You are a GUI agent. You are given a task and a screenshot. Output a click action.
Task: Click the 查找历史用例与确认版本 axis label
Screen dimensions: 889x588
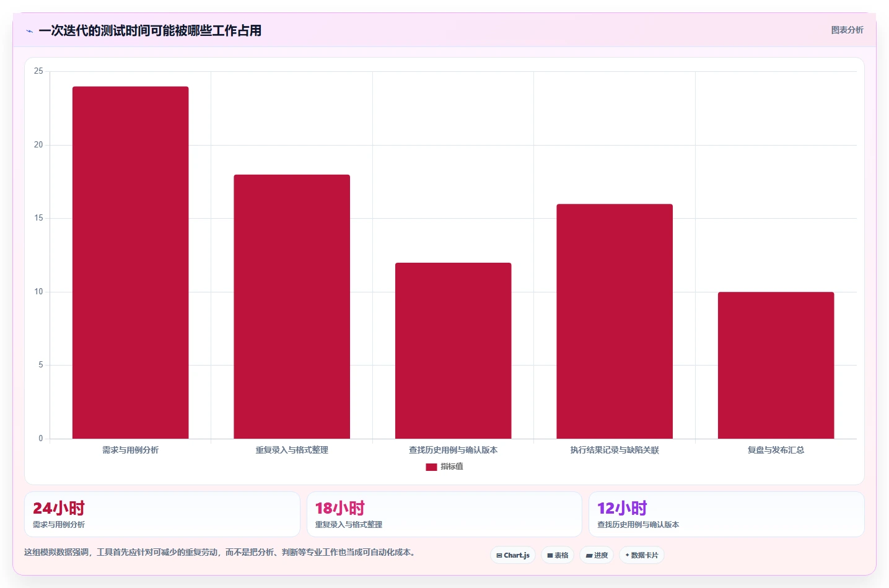(453, 450)
